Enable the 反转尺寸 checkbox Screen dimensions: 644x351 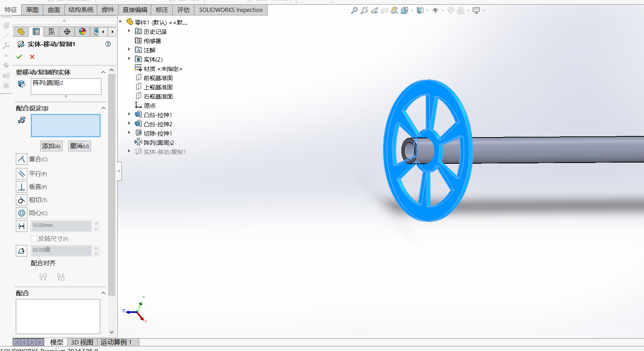tap(34, 239)
